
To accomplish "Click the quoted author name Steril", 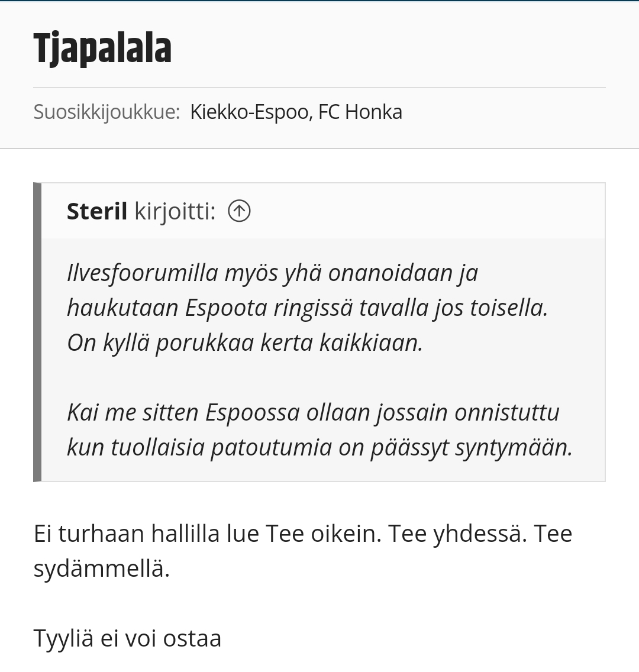I will point(97,211).
